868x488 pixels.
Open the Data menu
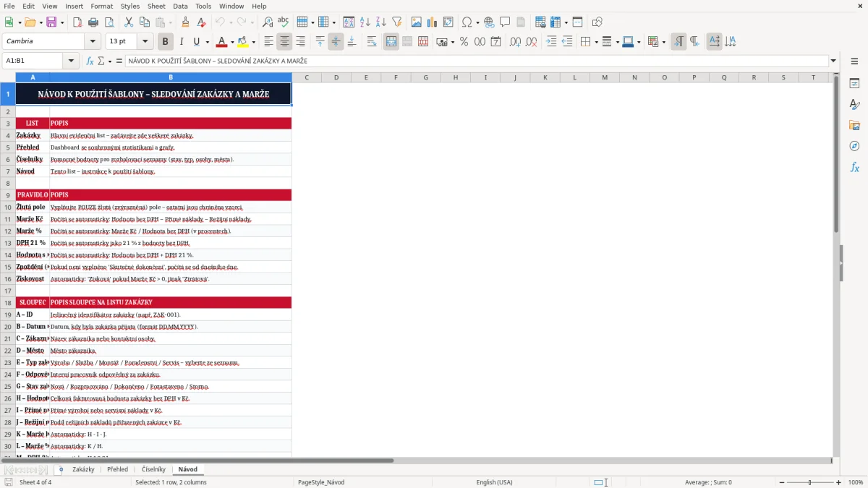(x=180, y=6)
